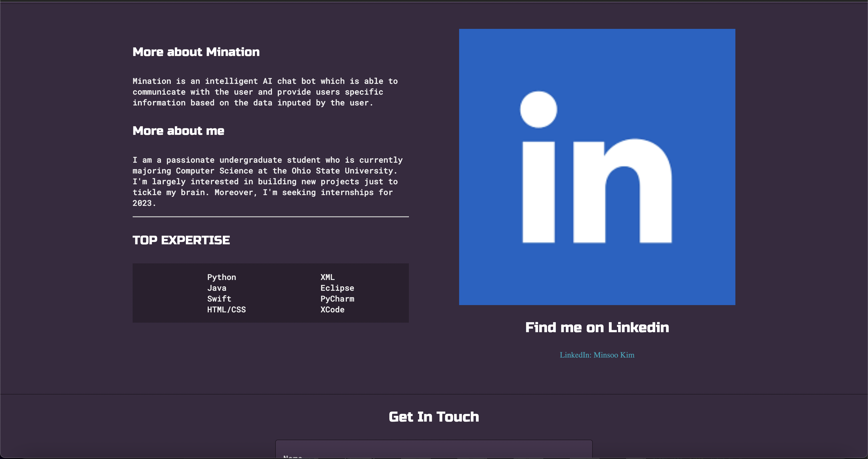Click 'XML' in the expertise list
868x459 pixels.
(327, 277)
